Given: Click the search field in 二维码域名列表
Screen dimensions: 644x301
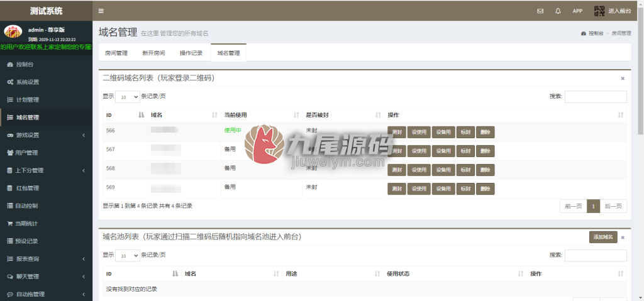Looking at the screenshot, I should point(596,97).
